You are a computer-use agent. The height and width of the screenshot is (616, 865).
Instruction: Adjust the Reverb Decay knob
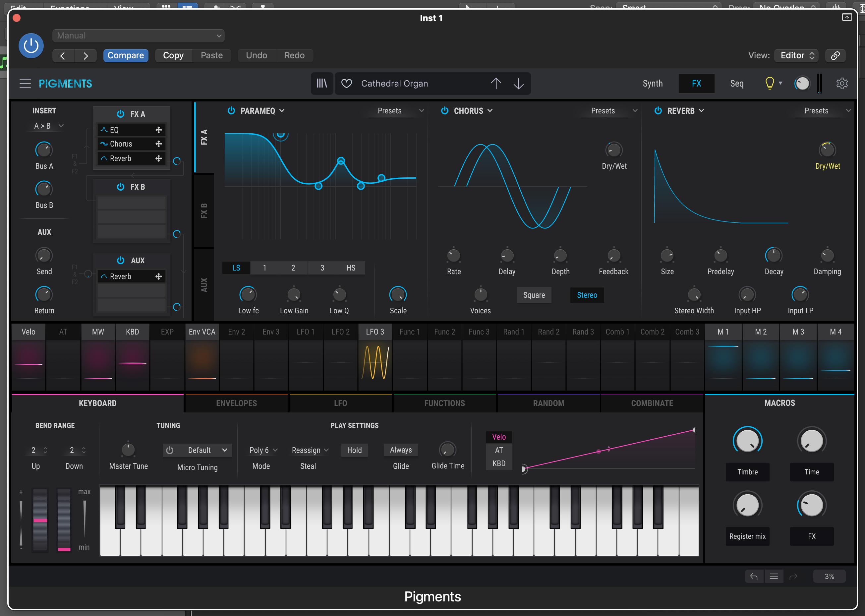click(x=773, y=256)
